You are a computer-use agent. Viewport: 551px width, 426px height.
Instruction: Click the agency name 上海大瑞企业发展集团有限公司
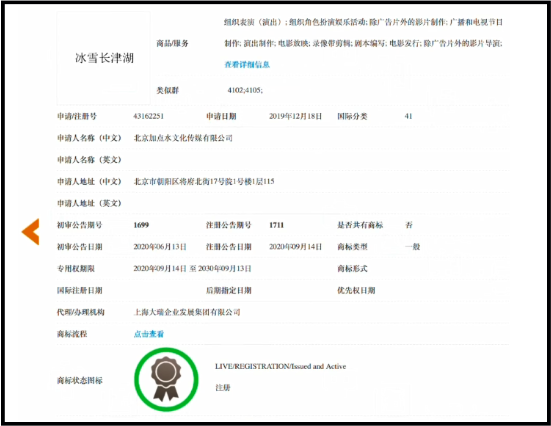pos(187,312)
